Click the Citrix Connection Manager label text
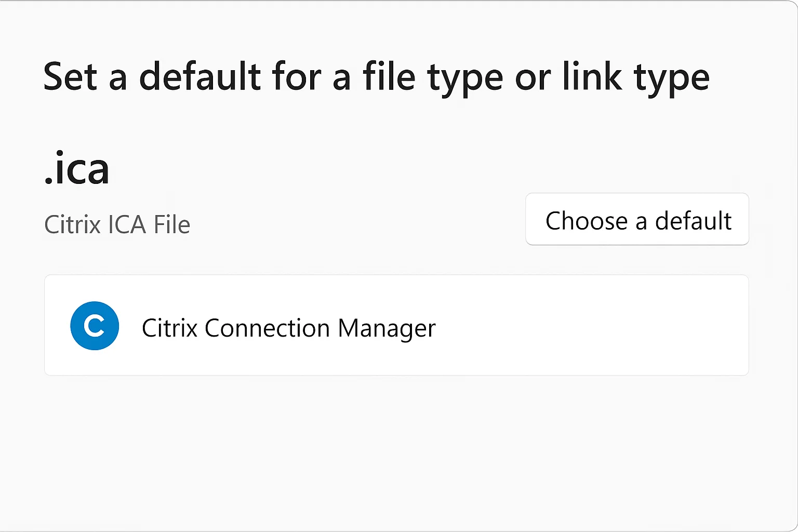This screenshot has width=798, height=532. coord(289,328)
